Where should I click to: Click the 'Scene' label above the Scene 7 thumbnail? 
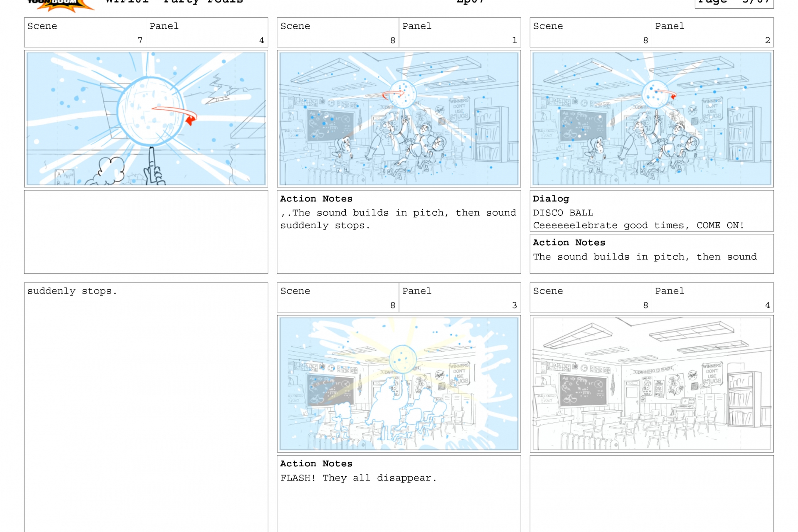tap(42, 26)
